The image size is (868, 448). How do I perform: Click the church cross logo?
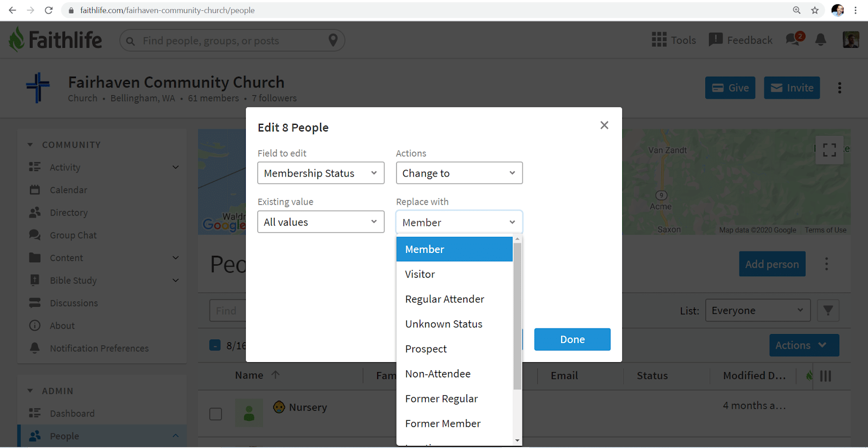37,88
